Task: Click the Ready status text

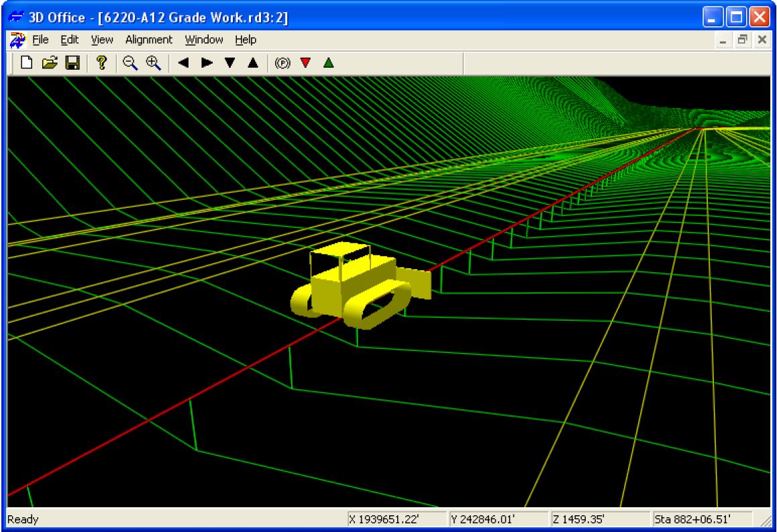Action: pyautogui.click(x=23, y=520)
